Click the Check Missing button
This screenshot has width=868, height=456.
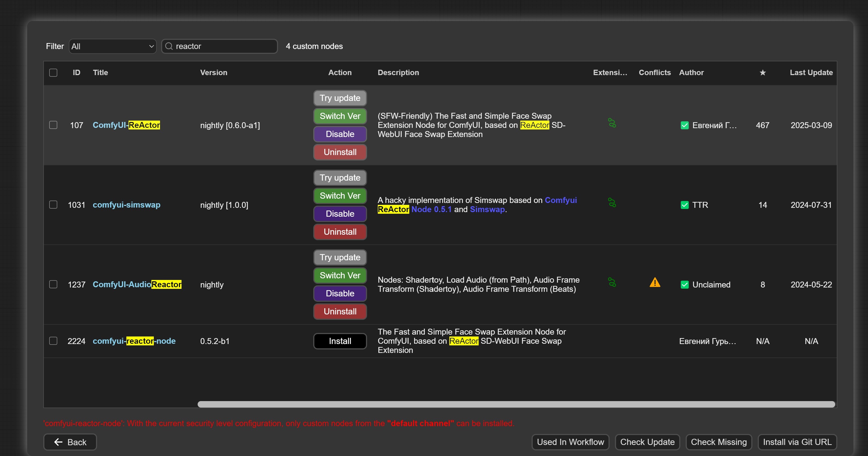click(x=719, y=442)
